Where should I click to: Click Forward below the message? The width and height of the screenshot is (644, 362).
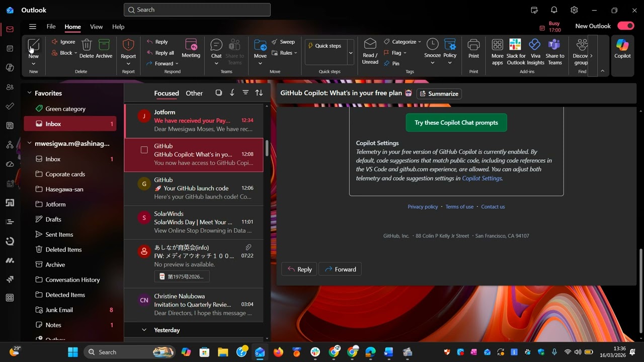pos(340,269)
